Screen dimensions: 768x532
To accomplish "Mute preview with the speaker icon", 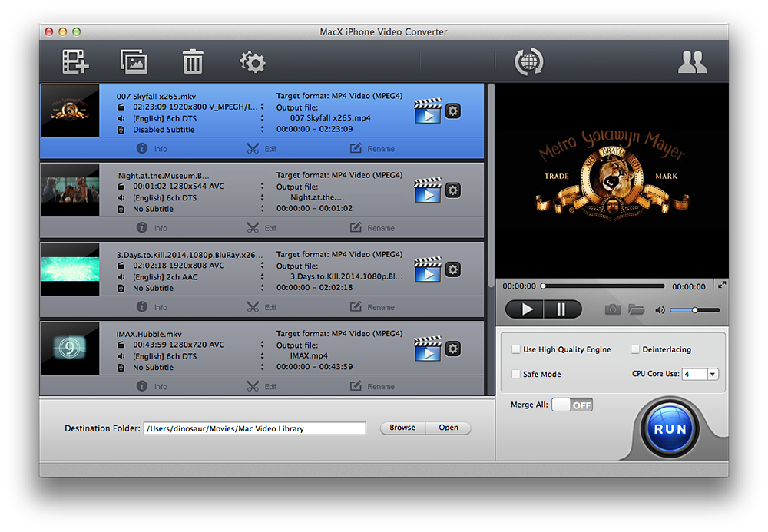I will (x=660, y=310).
